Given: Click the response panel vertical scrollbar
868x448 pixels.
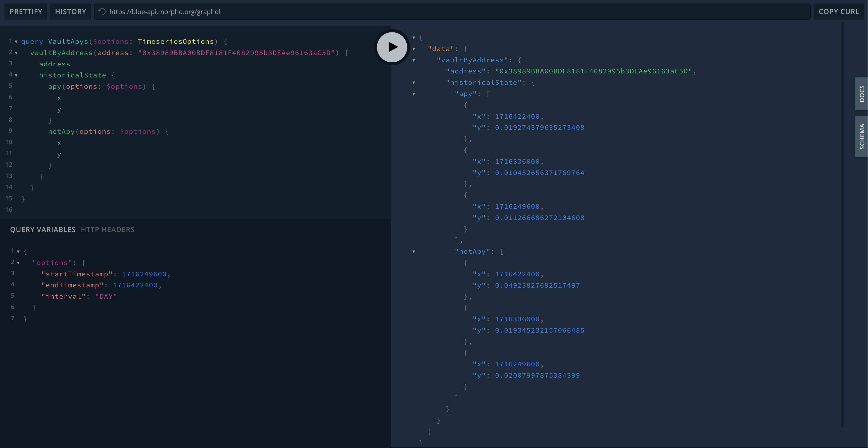Looking at the screenshot, I should click(x=842, y=222).
